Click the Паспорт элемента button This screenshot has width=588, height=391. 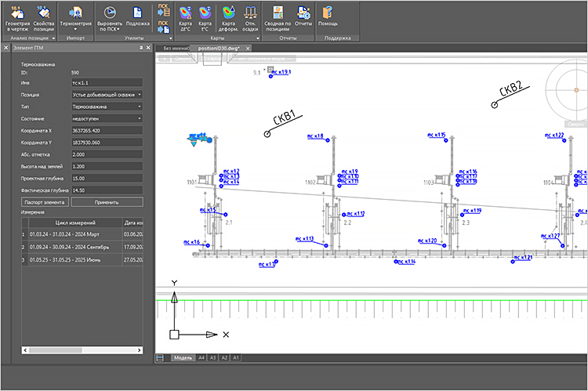[x=45, y=202]
